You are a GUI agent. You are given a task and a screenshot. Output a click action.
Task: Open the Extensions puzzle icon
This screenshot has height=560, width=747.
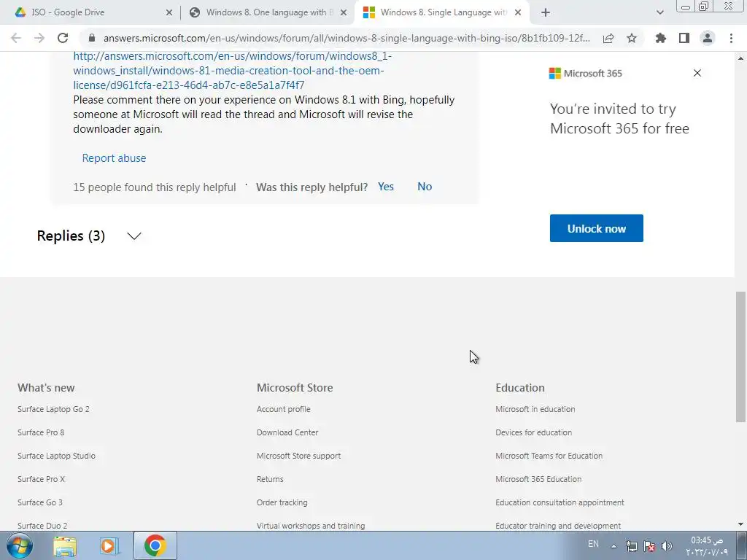[x=661, y=38]
